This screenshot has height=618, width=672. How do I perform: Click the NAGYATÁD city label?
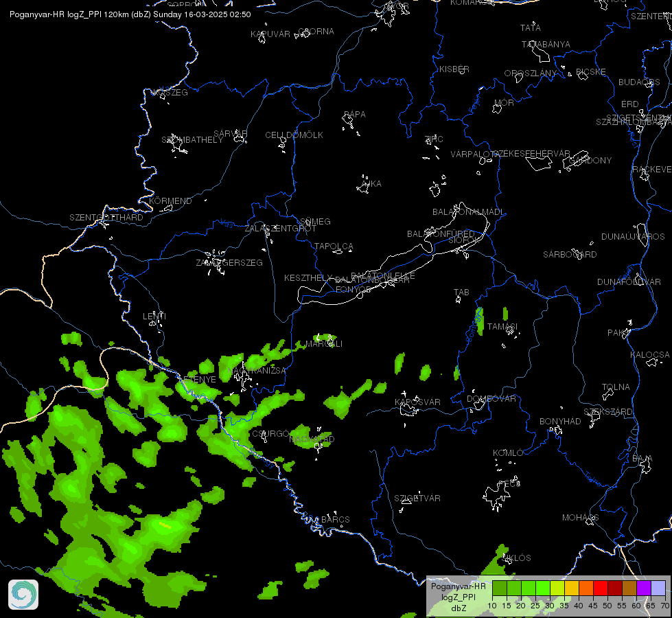(x=312, y=439)
